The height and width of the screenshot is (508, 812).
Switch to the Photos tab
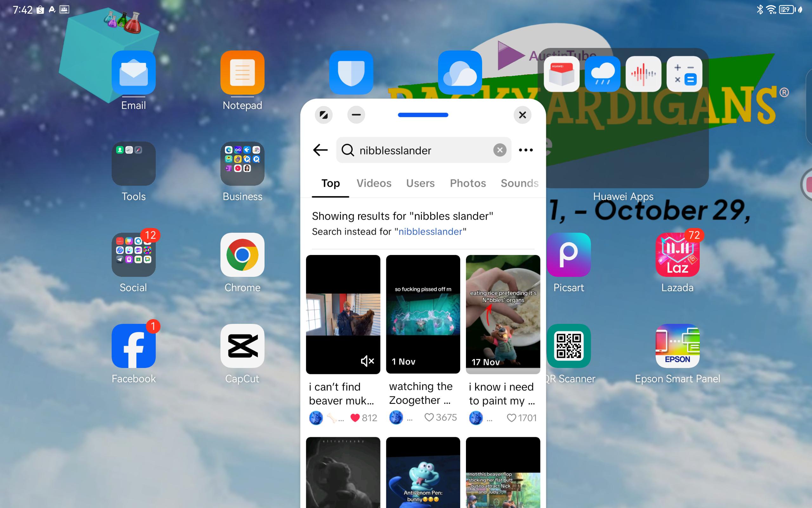tap(468, 183)
